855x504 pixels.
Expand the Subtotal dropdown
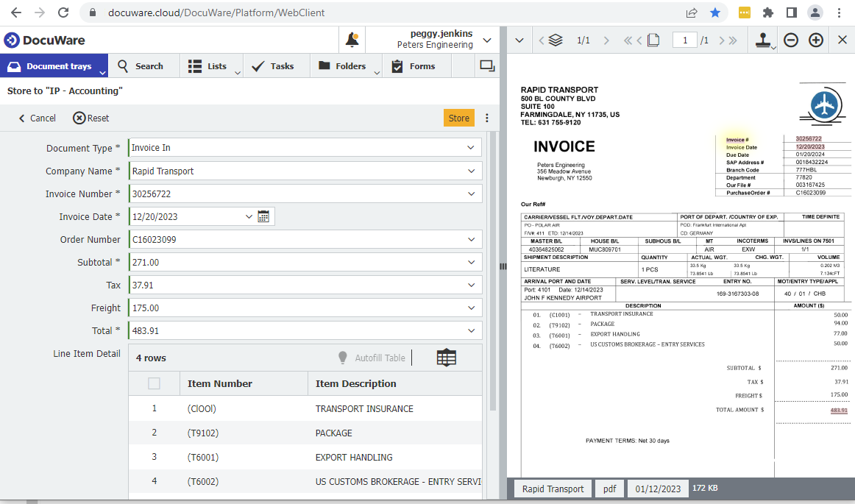471,263
